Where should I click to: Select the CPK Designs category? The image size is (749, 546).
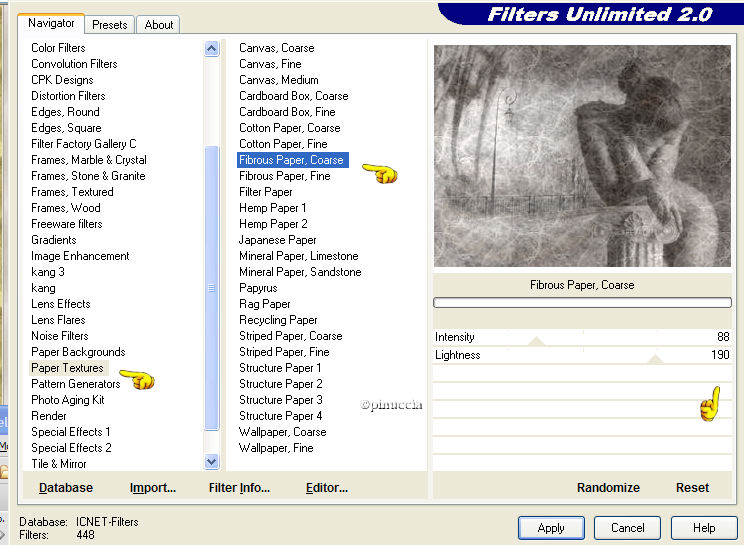(x=62, y=80)
